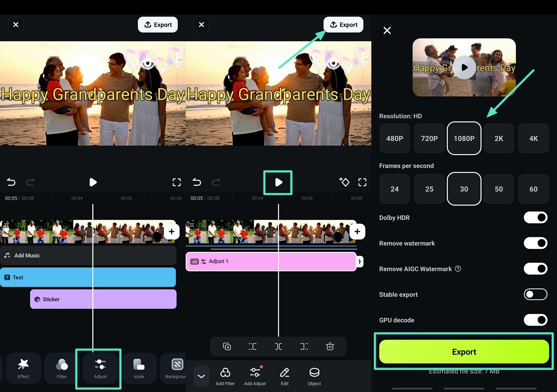The image size is (557, 392).
Task: Undo the last action in the left editor
Action: tap(11, 183)
